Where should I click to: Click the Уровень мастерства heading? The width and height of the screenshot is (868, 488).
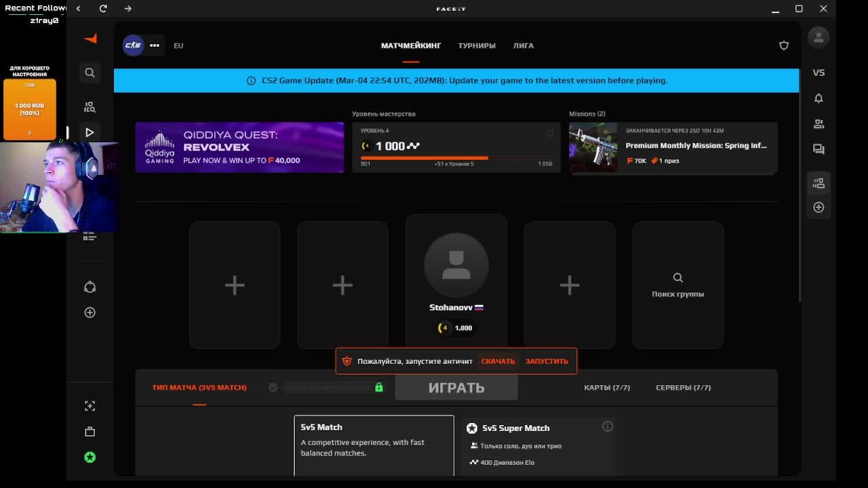pyautogui.click(x=384, y=114)
